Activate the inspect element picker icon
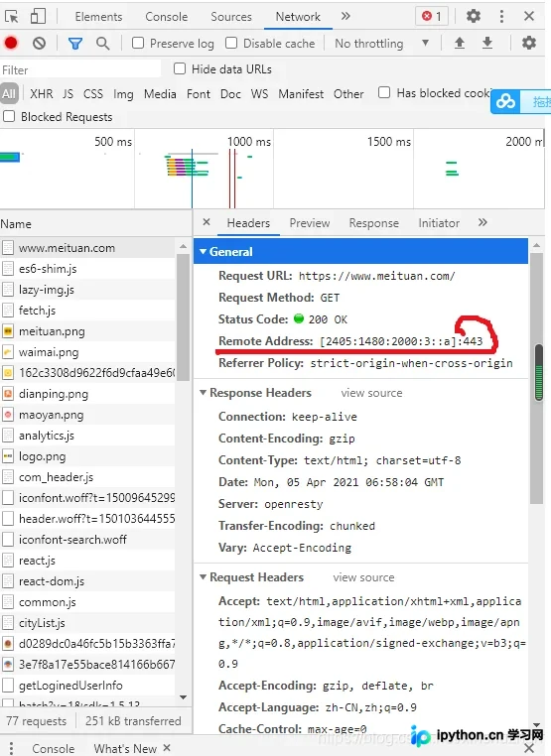This screenshot has width=551, height=756. [11, 17]
